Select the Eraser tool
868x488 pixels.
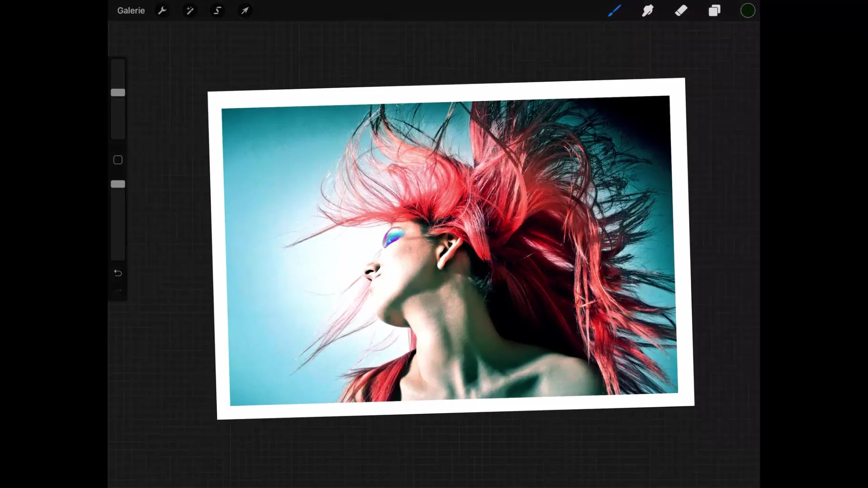coord(681,10)
